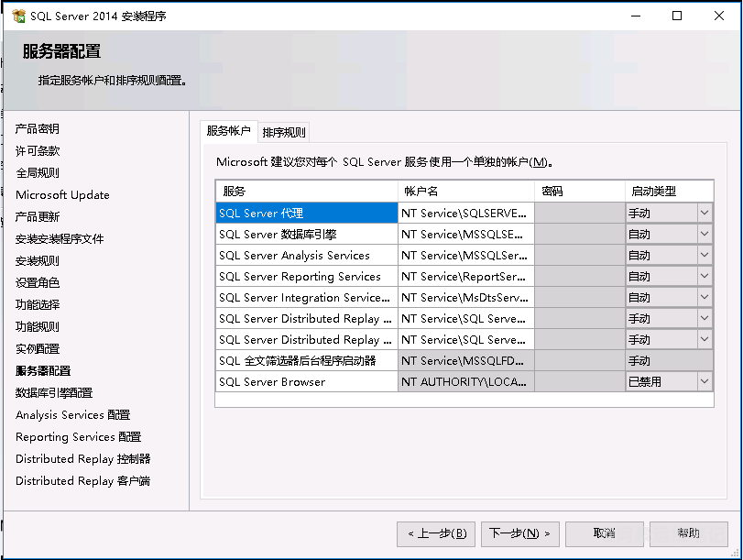Select the 服务帐户 tab
Viewport: 743px width, 560px height.
pyautogui.click(x=228, y=131)
